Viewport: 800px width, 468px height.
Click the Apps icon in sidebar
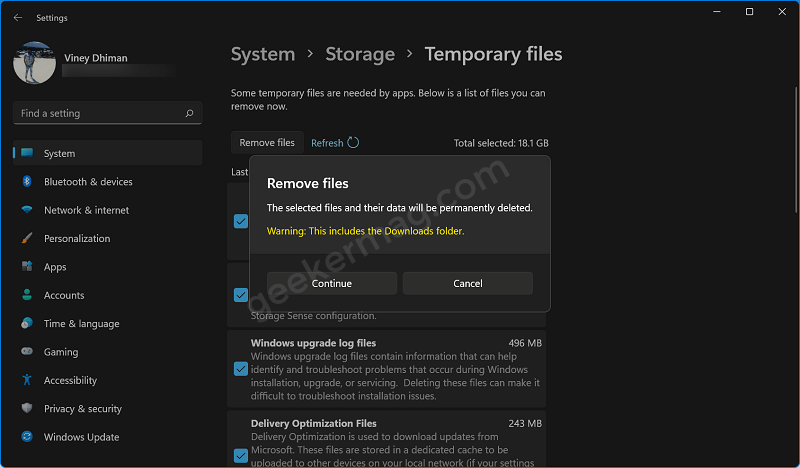tap(27, 266)
